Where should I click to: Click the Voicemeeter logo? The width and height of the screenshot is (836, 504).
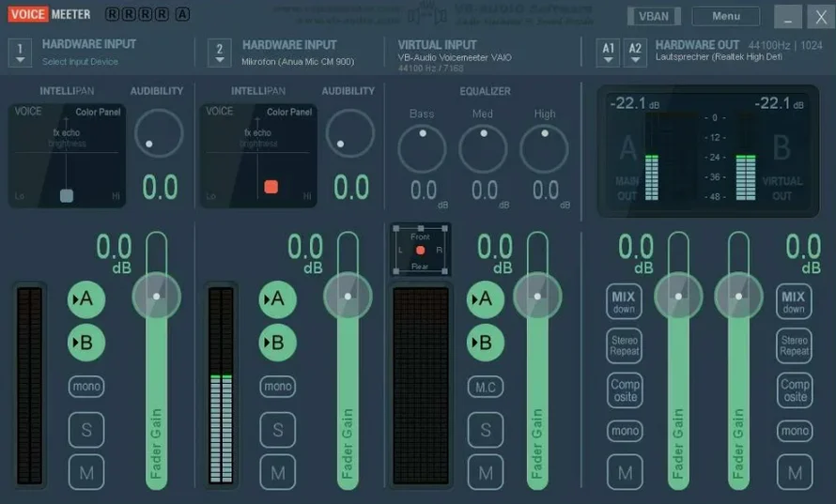[49, 14]
